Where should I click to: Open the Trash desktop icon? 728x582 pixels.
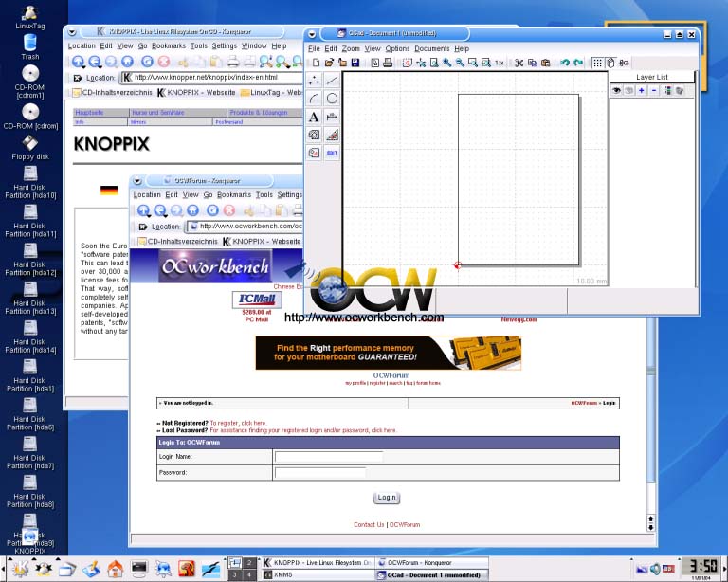[x=30, y=46]
